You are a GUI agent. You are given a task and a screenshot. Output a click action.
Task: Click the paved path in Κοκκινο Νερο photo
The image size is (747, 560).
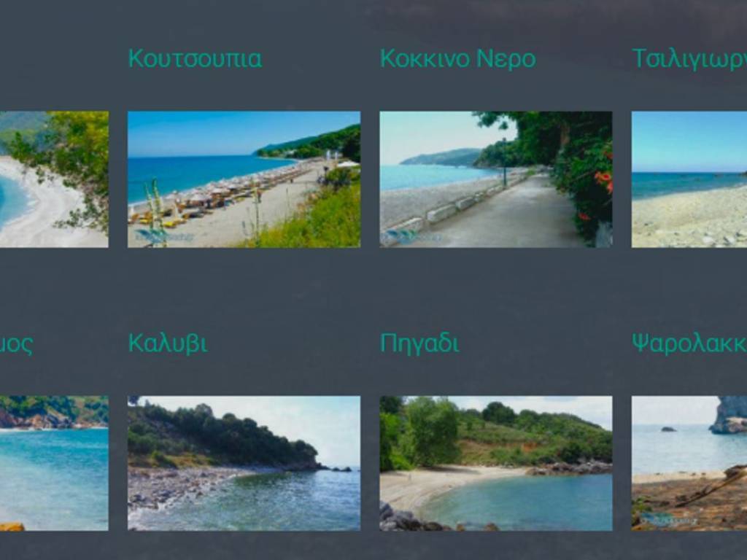510,214
